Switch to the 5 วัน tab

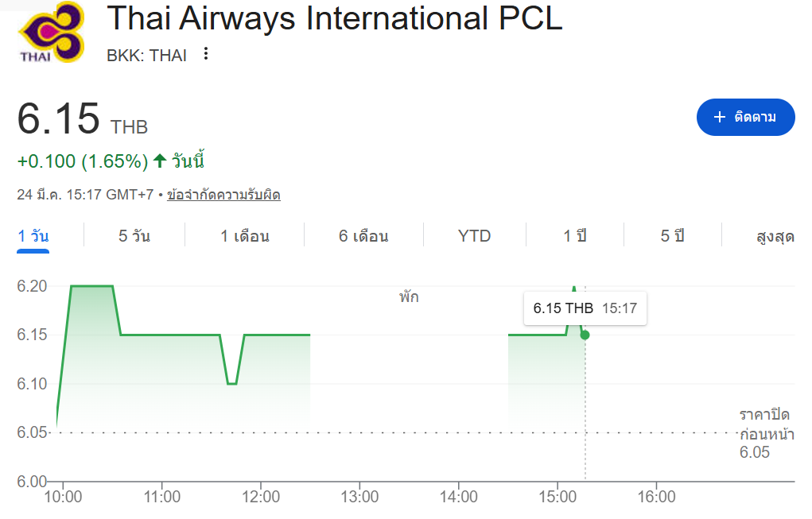pyautogui.click(x=134, y=236)
